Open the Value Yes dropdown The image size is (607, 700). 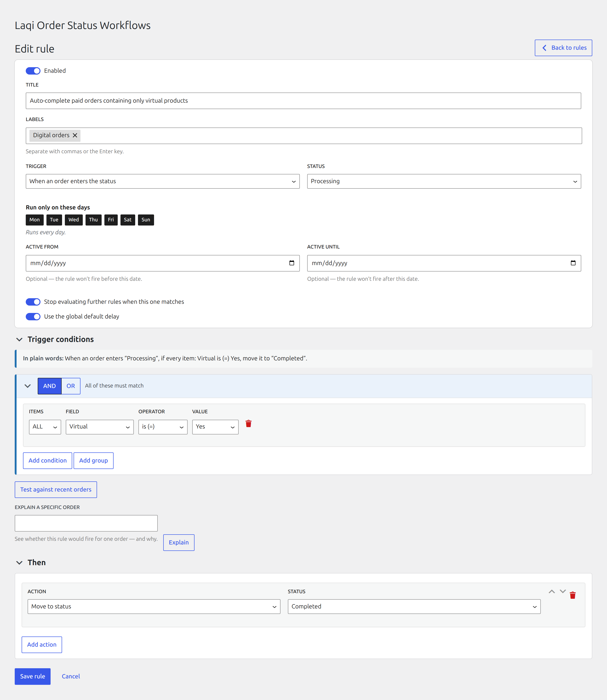(x=215, y=427)
